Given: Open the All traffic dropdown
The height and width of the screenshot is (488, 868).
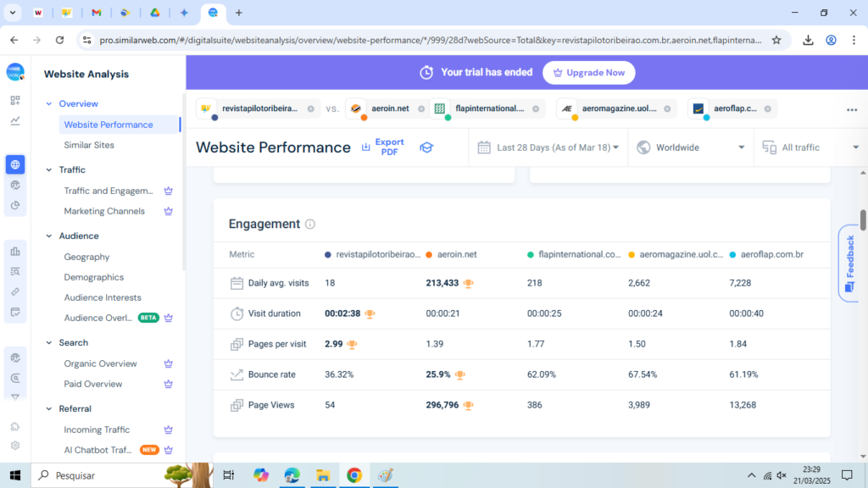Looking at the screenshot, I should tap(810, 147).
